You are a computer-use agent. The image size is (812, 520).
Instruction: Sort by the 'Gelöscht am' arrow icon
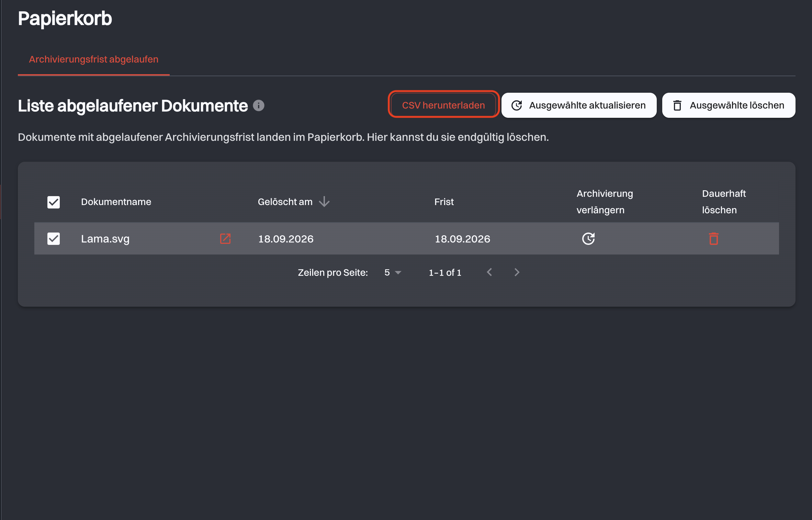click(324, 202)
